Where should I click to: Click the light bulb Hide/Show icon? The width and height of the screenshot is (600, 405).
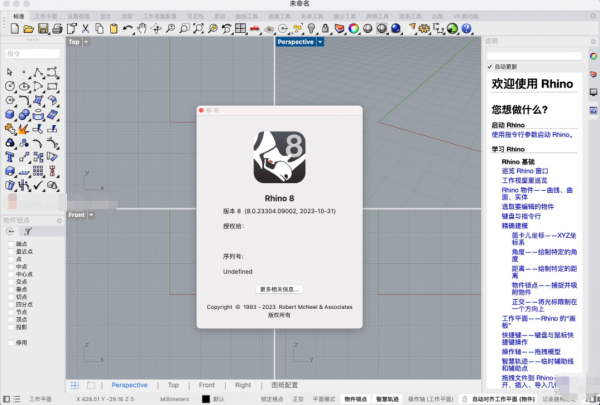pyautogui.click(x=311, y=29)
